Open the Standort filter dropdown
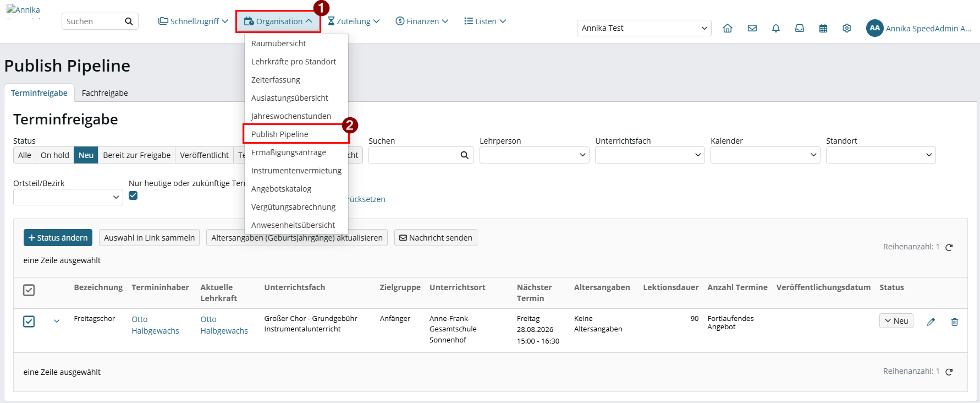This screenshot has width=980, height=403. (880, 155)
